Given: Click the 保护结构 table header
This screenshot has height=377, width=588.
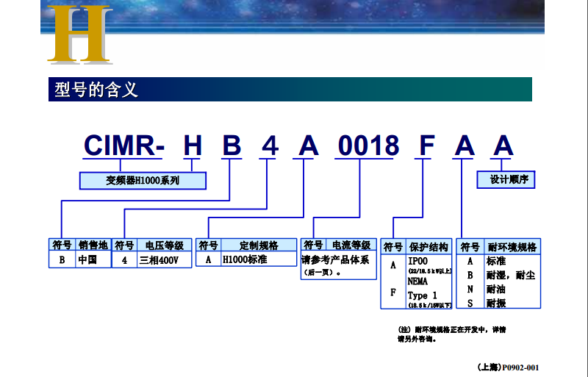Looking at the screenshot, I should coord(429,247).
